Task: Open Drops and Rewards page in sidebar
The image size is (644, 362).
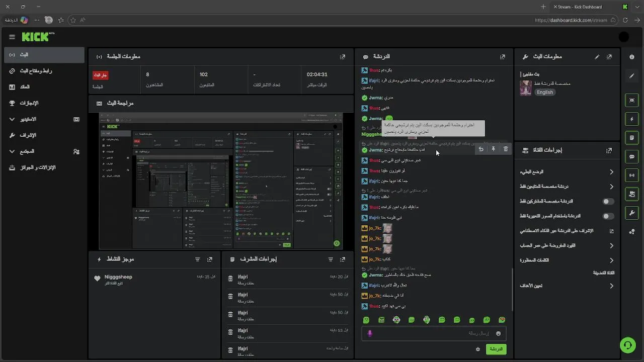Action: (44, 167)
